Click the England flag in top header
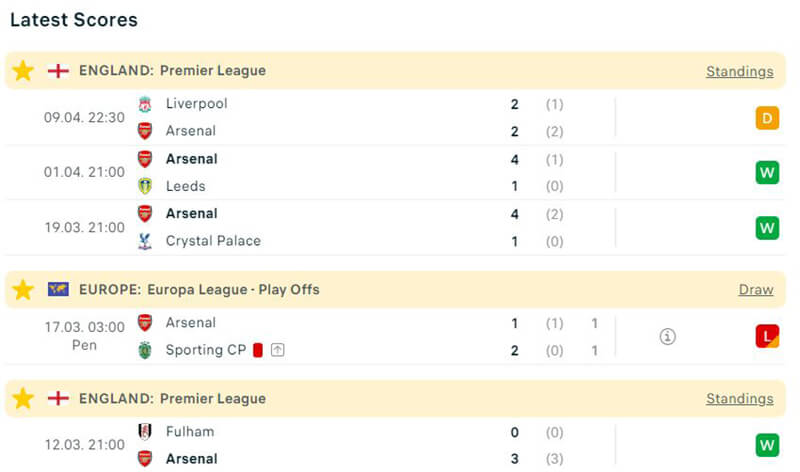This screenshot has height=472, width=800. pyautogui.click(x=58, y=71)
